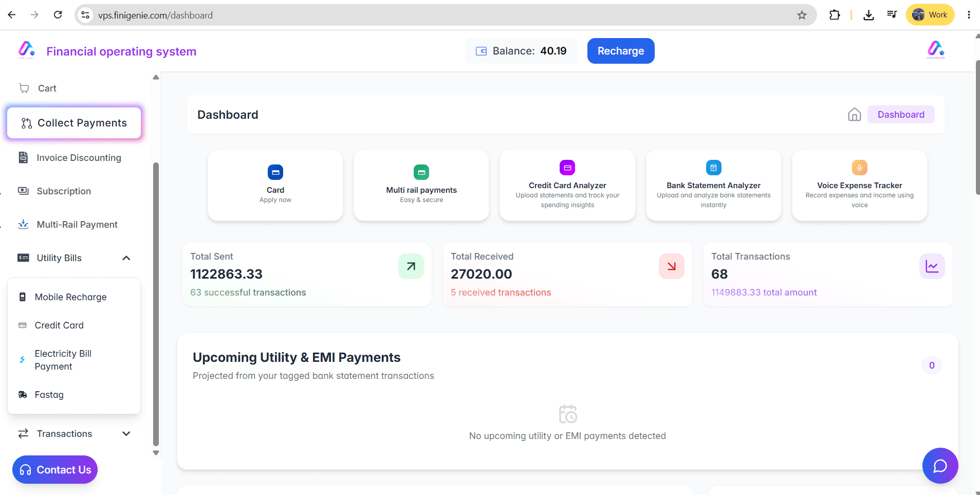Click the green Multi rail payments icon

click(x=421, y=172)
